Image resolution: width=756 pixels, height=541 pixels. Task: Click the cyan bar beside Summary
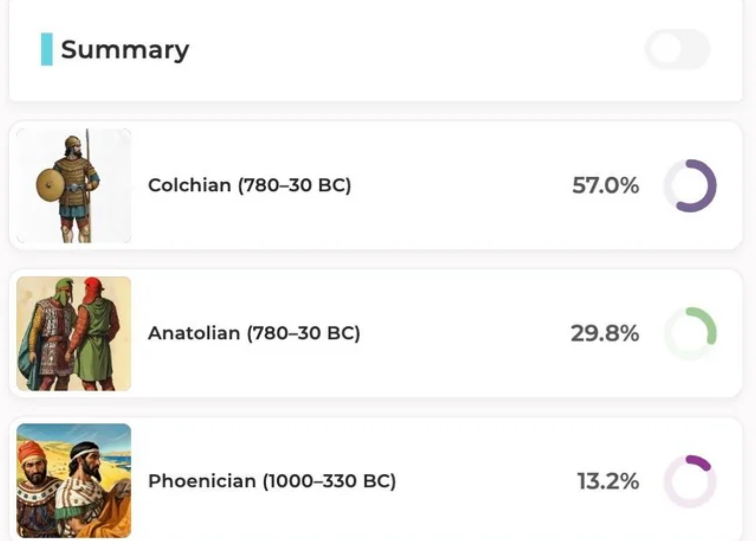coord(46,49)
